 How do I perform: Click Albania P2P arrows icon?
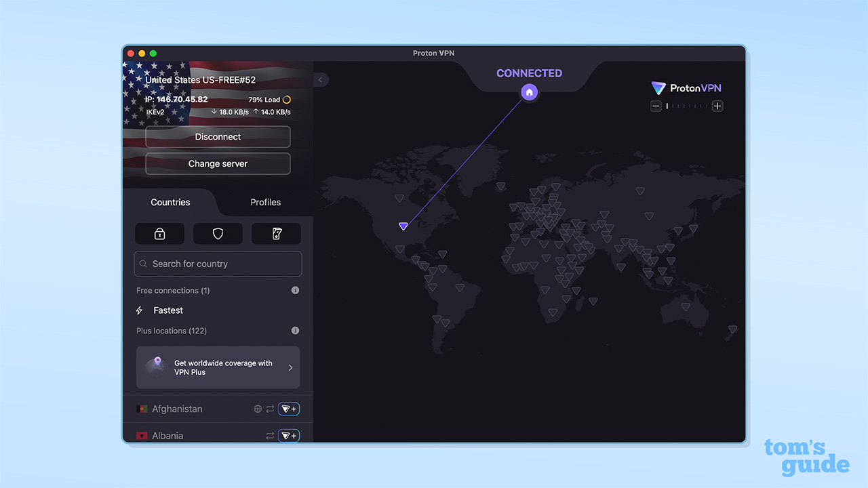click(x=270, y=436)
